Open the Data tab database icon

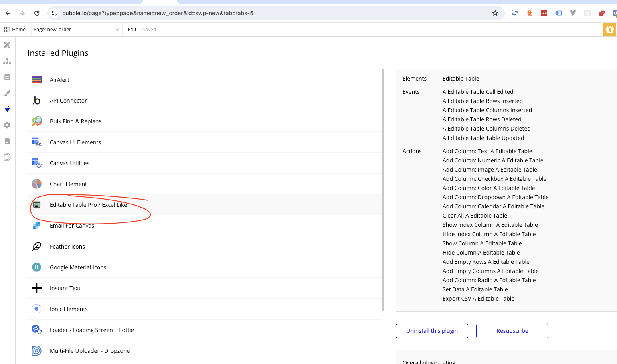coord(7,77)
